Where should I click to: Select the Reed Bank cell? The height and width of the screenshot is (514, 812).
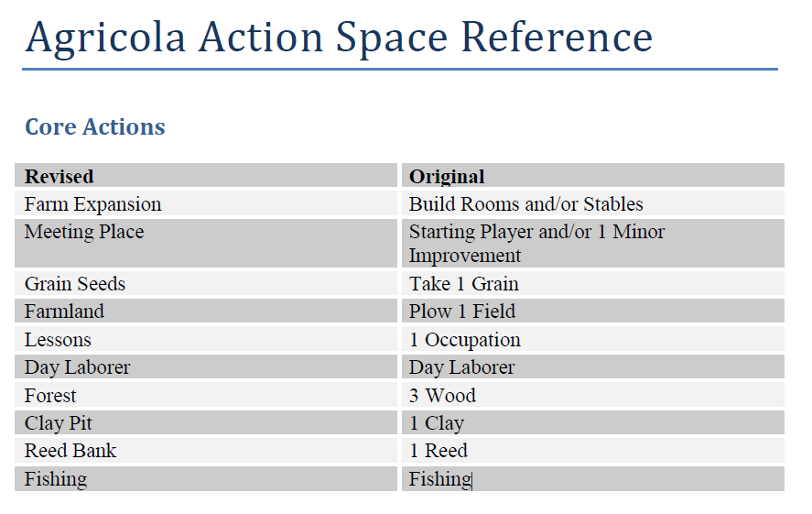point(206,450)
